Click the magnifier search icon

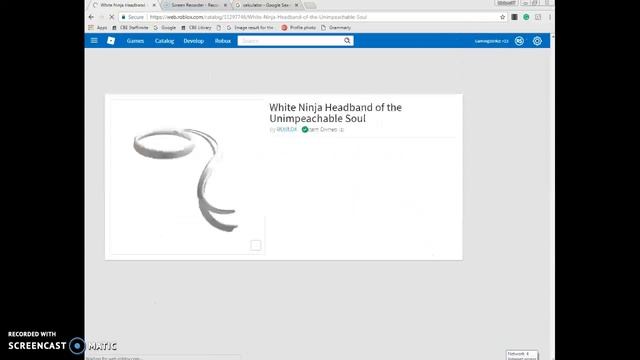click(x=347, y=41)
